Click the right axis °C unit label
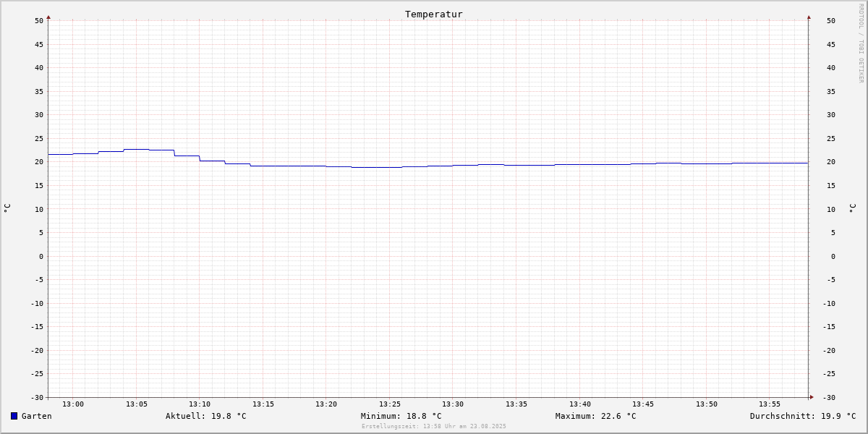868x434 pixels. coord(852,208)
